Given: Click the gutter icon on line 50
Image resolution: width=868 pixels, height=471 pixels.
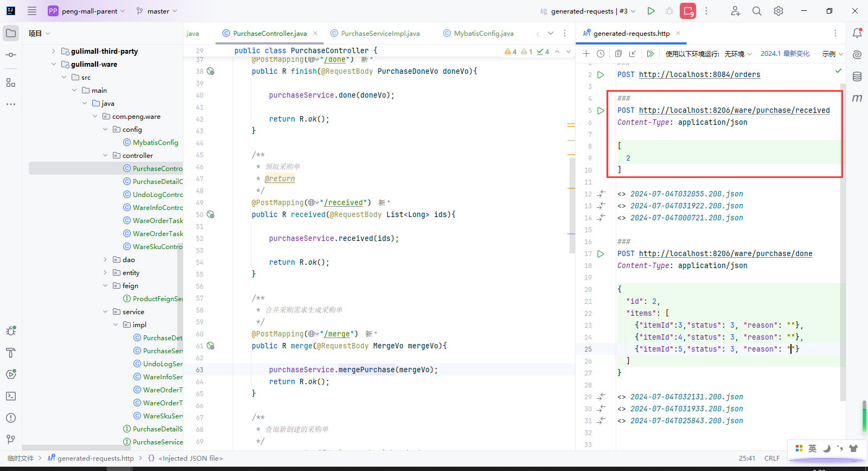Looking at the screenshot, I should coord(210,215).
